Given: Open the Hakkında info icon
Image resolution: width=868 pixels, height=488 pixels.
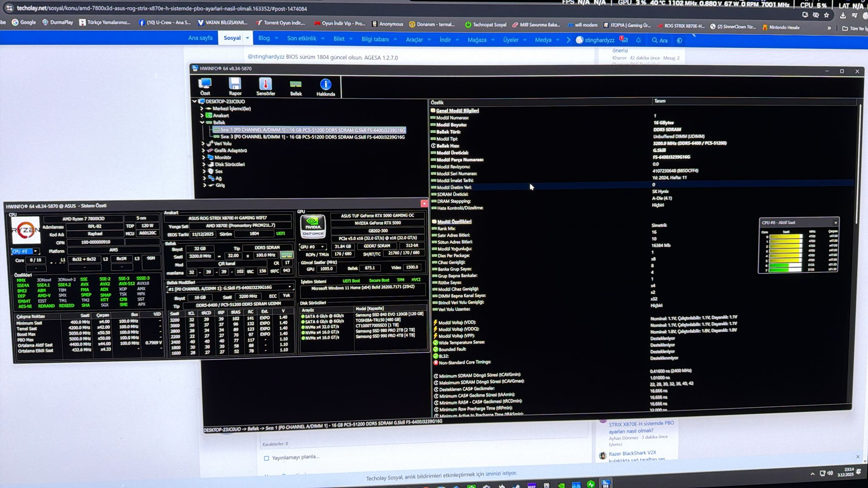Looking at the screenshot, I should point(325,87).
